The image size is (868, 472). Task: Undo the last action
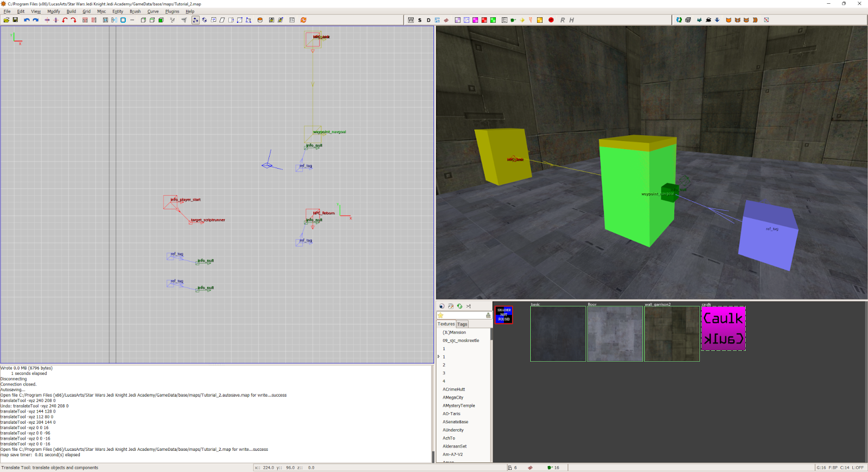pos(27,20)
